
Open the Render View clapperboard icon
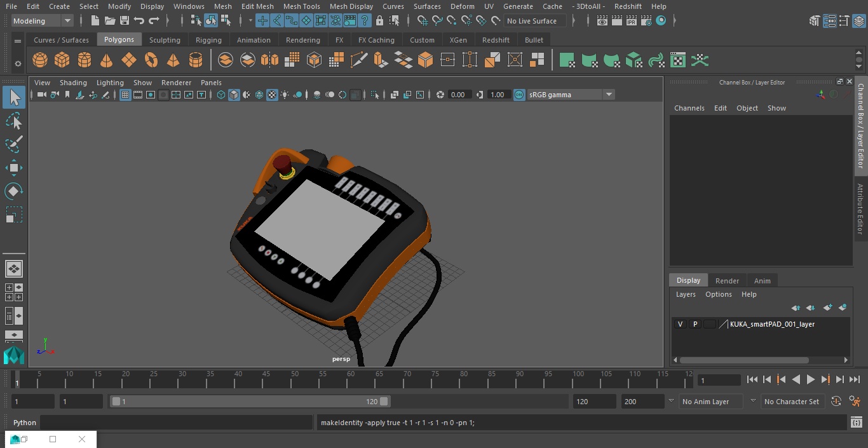pyautogui.click(x=602, y=21)
